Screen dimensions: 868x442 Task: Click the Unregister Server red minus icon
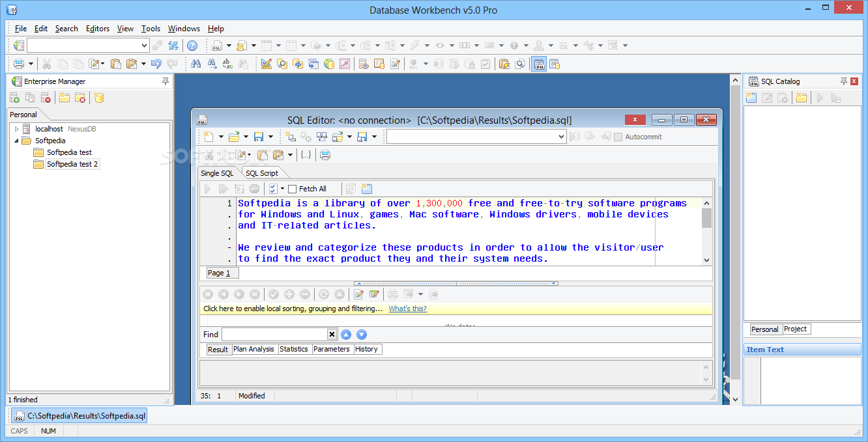(x=46, y=98)
